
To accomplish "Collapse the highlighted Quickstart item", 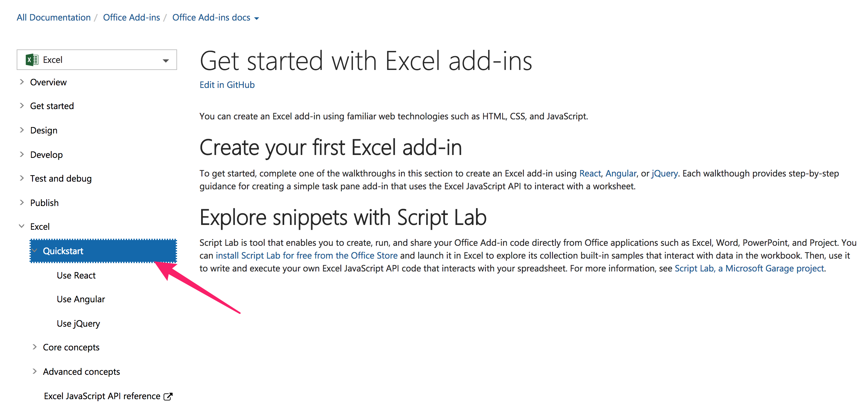I will [x=35, y=251].
